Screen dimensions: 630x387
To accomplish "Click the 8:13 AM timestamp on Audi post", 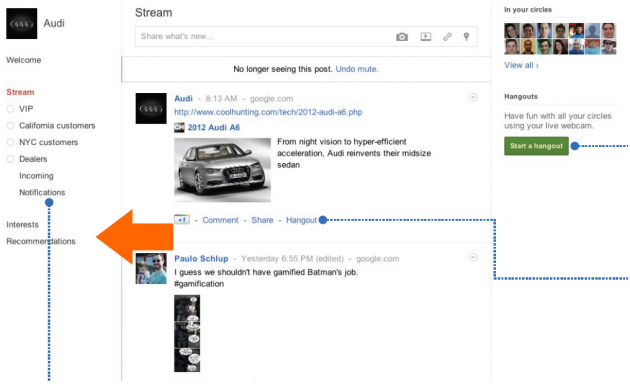I will tap(221, 98).
